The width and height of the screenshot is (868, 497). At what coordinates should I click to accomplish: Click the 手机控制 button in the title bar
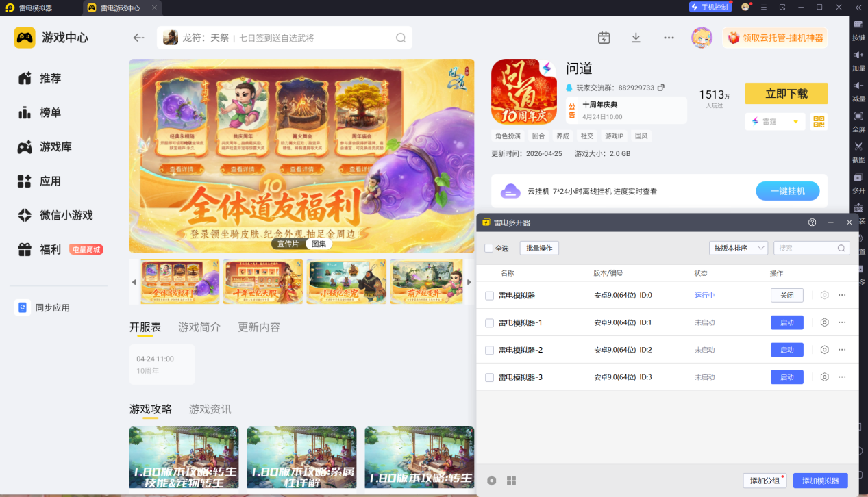[x=710, y=7]
